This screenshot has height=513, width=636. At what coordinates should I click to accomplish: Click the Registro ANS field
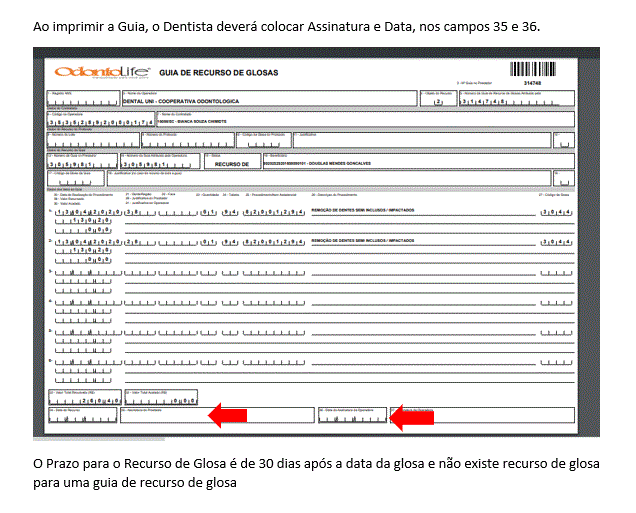(x=84, y=99)
